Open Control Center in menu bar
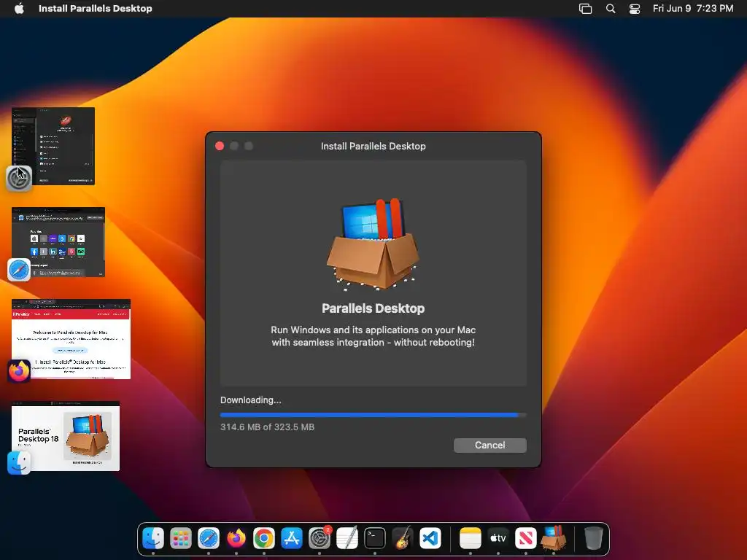 click(x=635, y=9)
